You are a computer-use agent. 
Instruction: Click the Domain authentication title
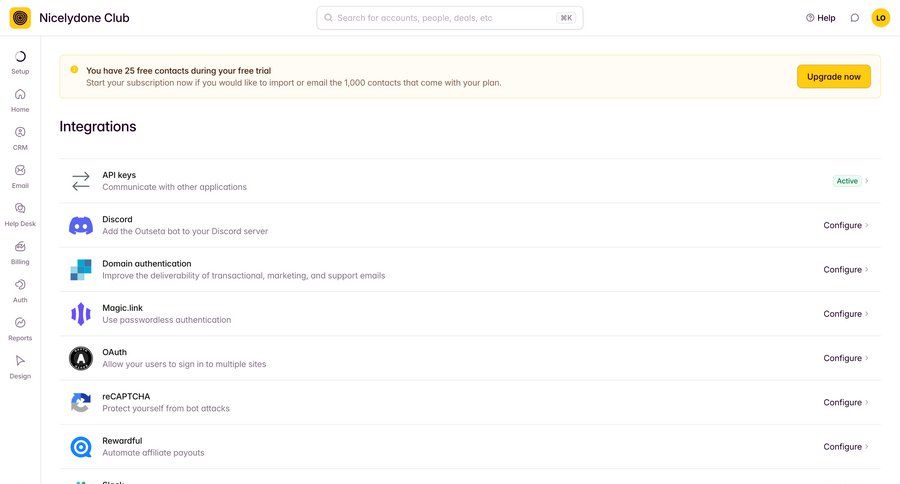147,264
